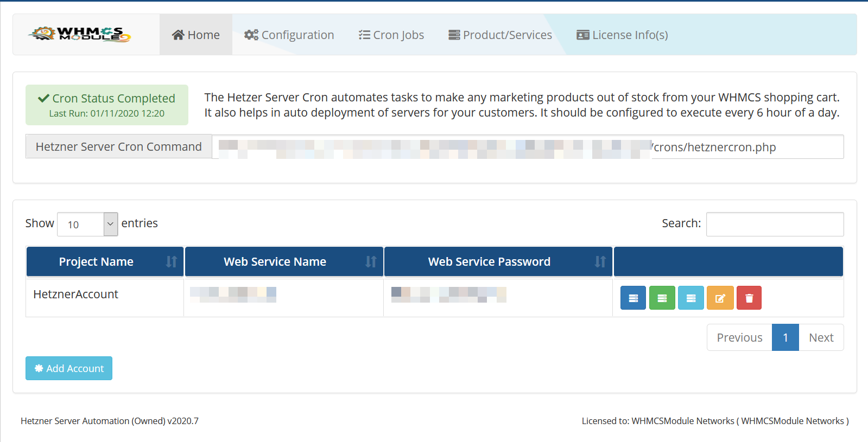868x442 pixels.
Task: Open the Show entries dropdown
Action: pos(87,224)
